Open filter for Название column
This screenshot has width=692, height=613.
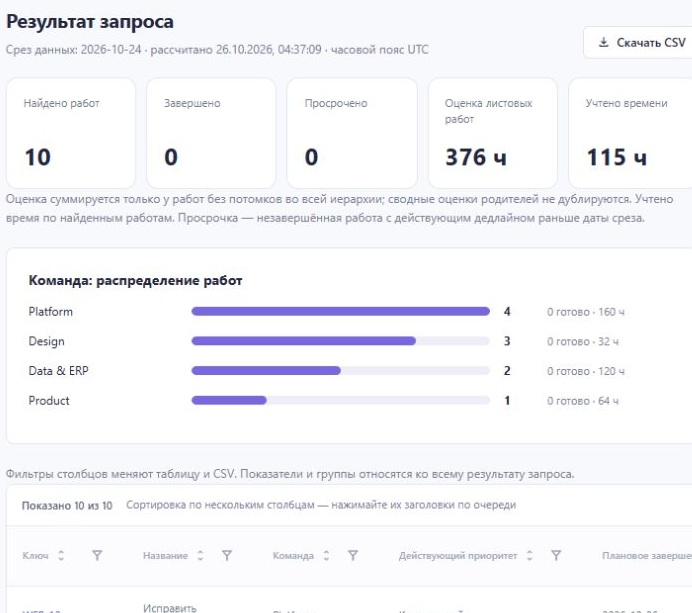click(227, 556)
